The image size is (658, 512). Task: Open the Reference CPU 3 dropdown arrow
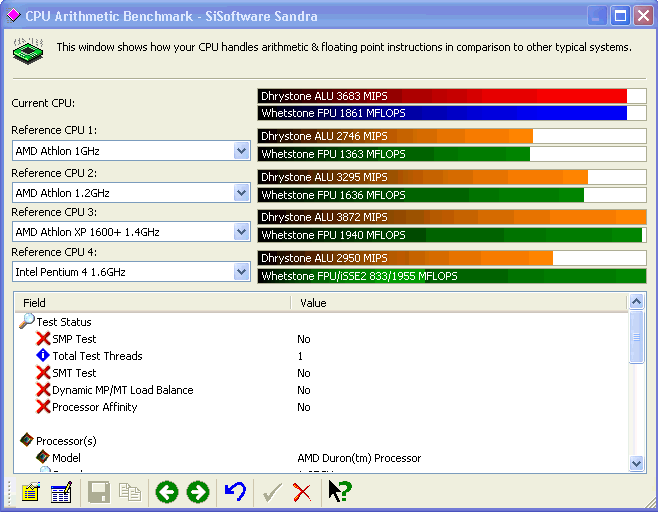[241, 232]
